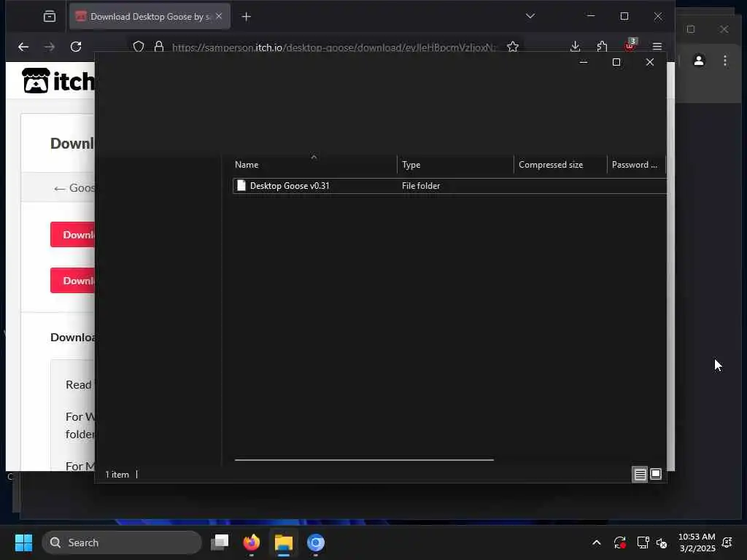Maximize the File Explorer window
The height and width of the screenshot is (560, 747).
pos(616,62)
